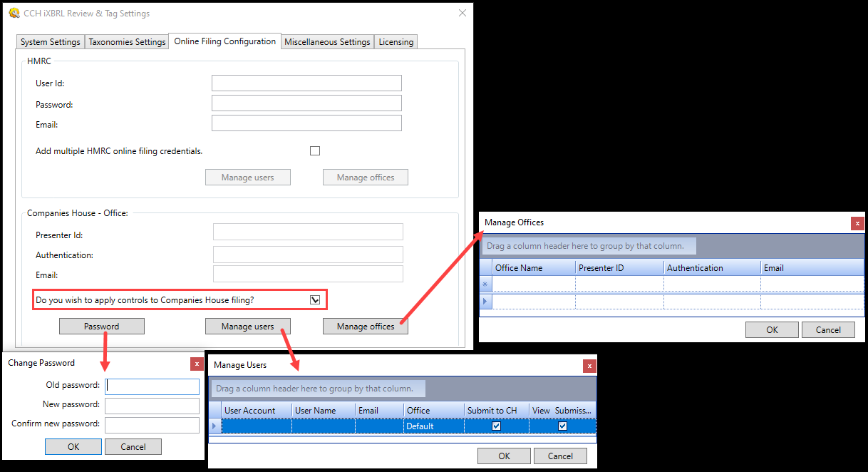Untick View Submissions checkbox in Manage Users

pos(563,426)
